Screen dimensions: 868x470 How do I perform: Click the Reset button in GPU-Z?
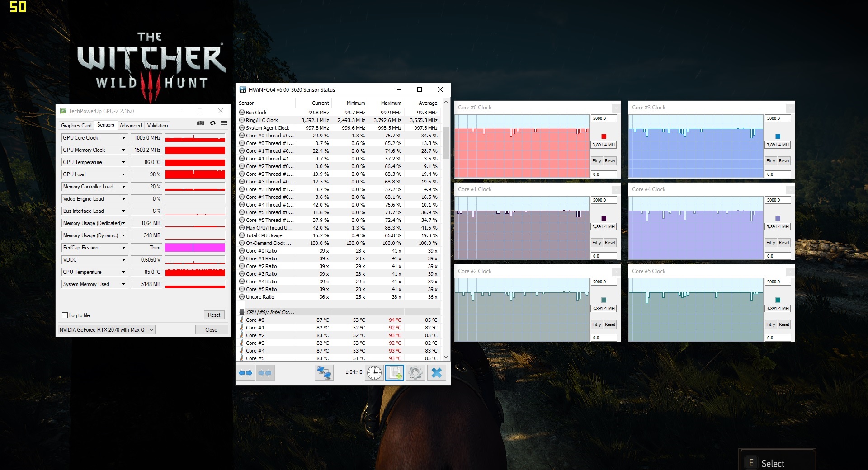click(x=214, y=315)
